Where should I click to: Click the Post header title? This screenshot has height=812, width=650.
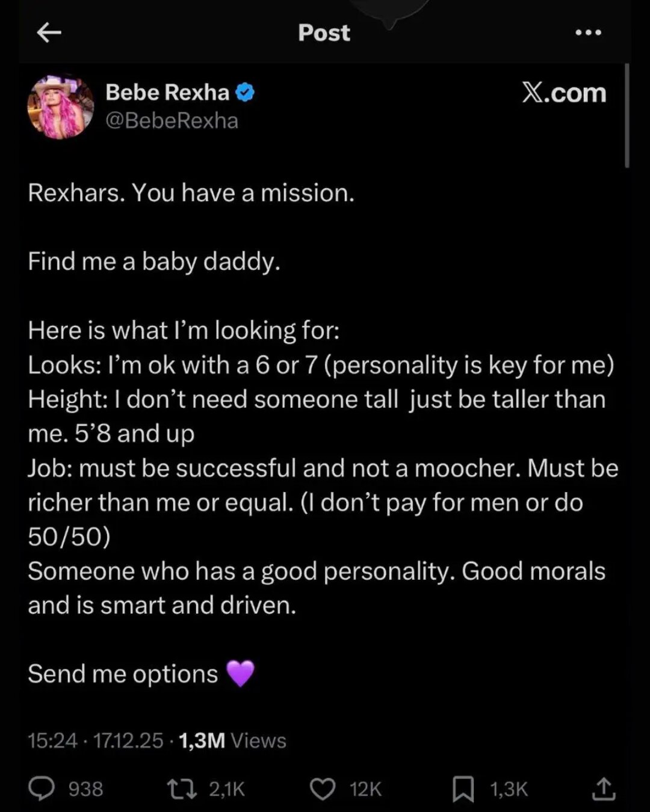click(x=324, y=33)
